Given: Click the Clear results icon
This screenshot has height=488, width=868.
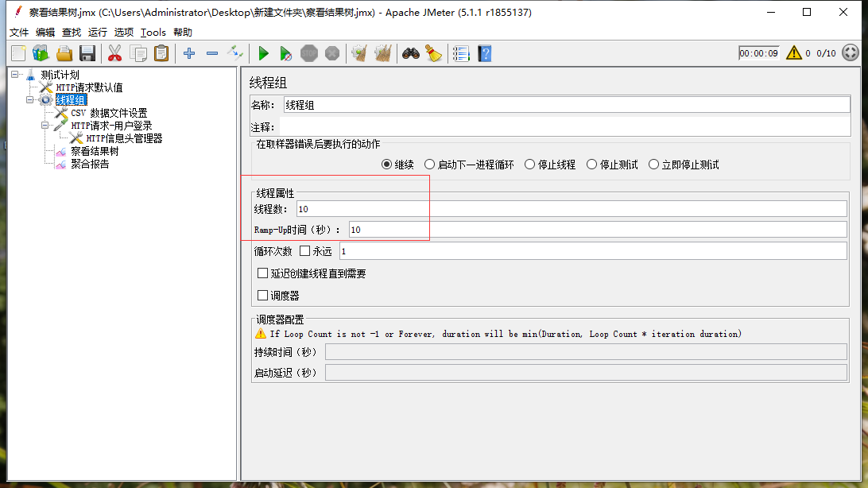Looking at the screenshot, I should pos(360,54).
